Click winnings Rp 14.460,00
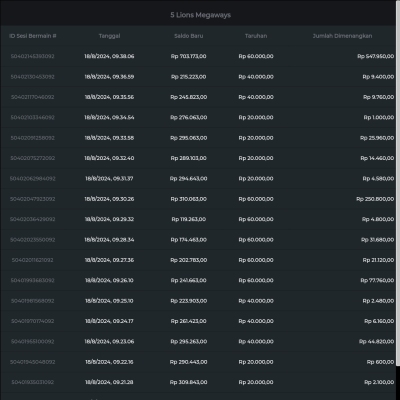The image size is (400, 400). pyautogui.click(x=377, y=158)
